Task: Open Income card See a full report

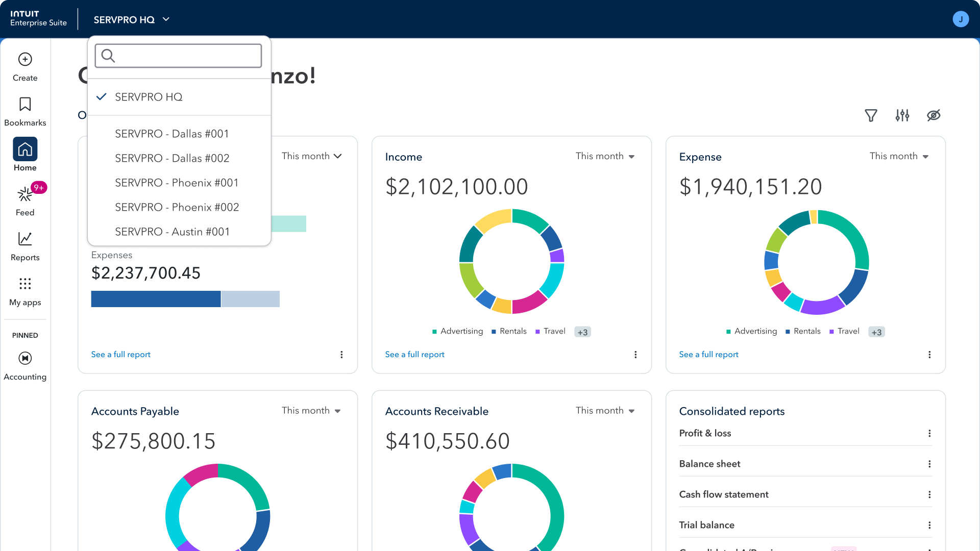Action: click(x=414, y=355)
